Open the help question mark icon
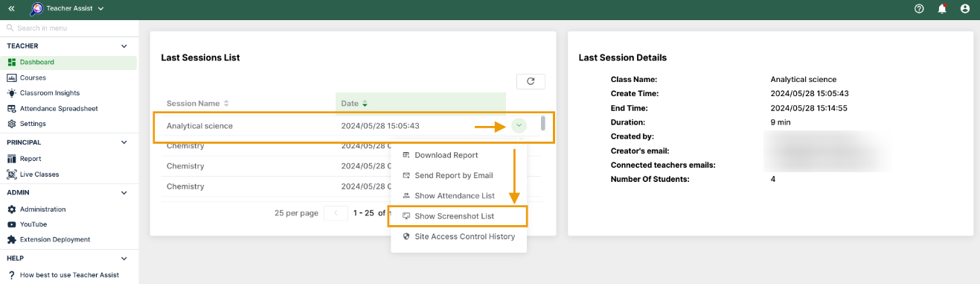This screenshot has width=980, height=284. [x=919, y=9]
